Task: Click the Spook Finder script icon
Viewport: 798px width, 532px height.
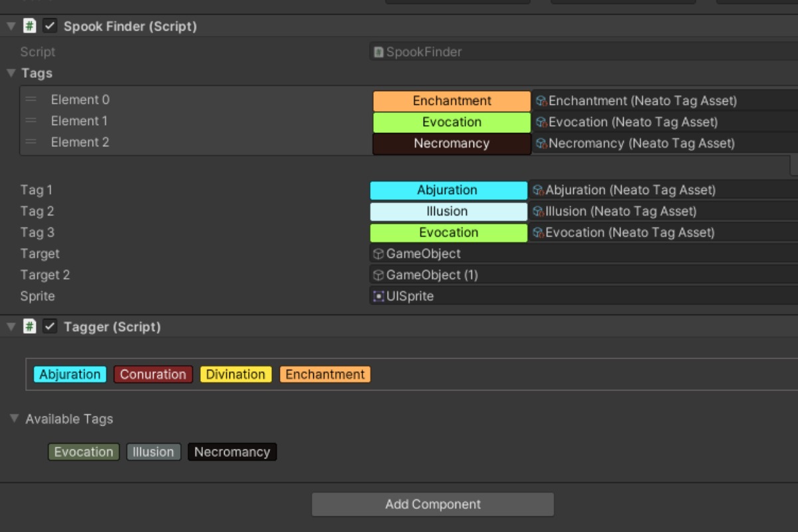Action: (x=30, y=26)
